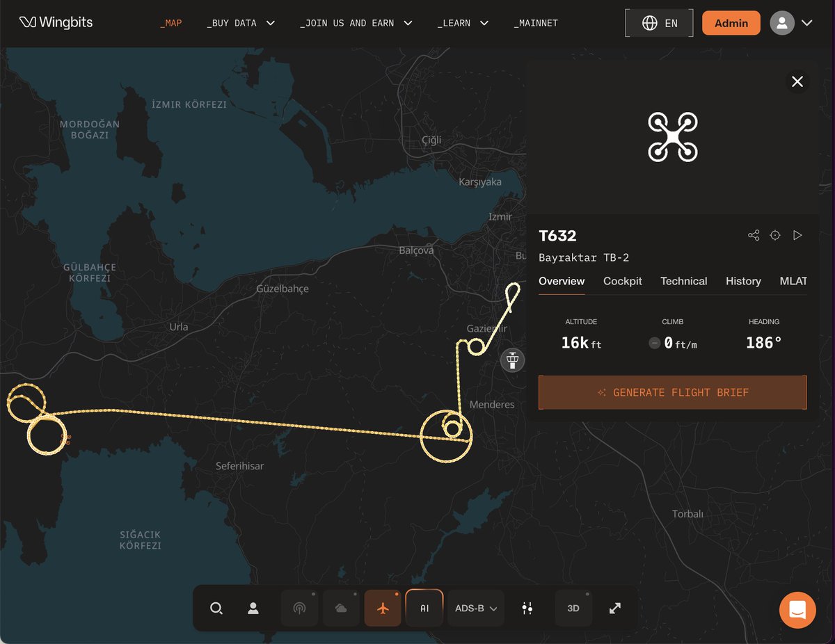This screenshot has width=835, height=644.
Task: Play the T632 flight replay
Action: coord(797,236)
